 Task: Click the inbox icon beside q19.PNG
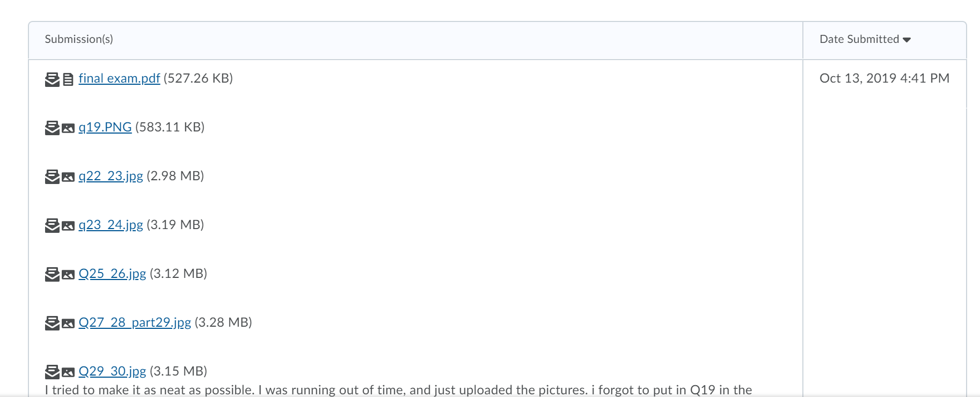52,128
